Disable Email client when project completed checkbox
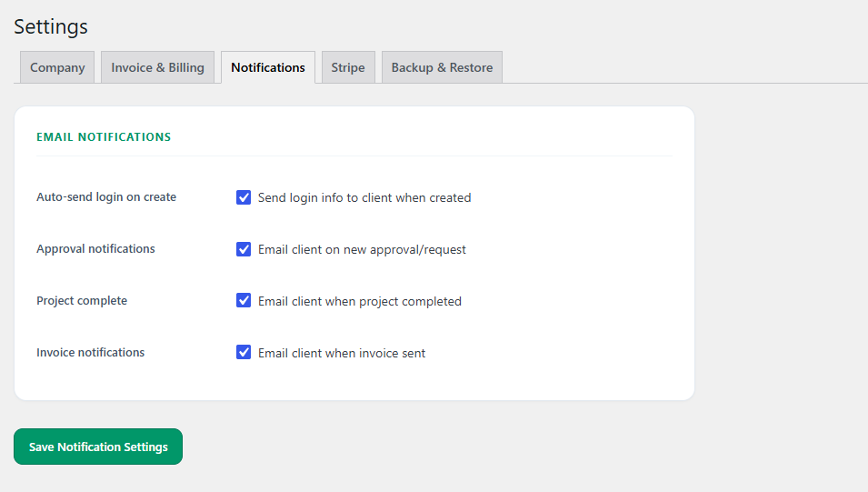The width and height of the screenshot is (868, 492). click(244, 300)
